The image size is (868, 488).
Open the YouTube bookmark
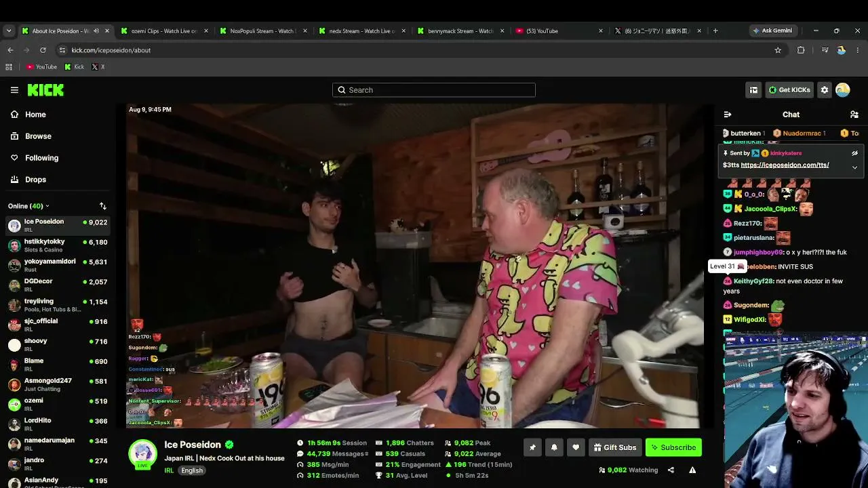coord(41,67)
